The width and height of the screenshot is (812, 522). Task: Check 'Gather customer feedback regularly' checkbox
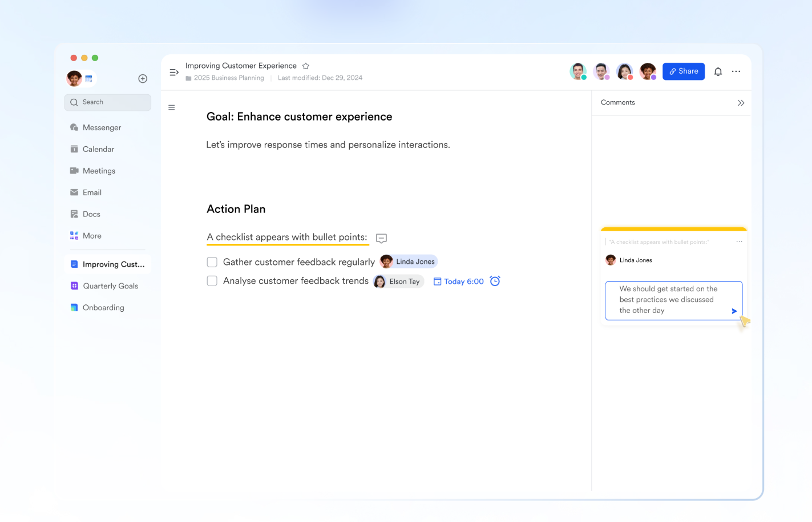click(212, 262)
